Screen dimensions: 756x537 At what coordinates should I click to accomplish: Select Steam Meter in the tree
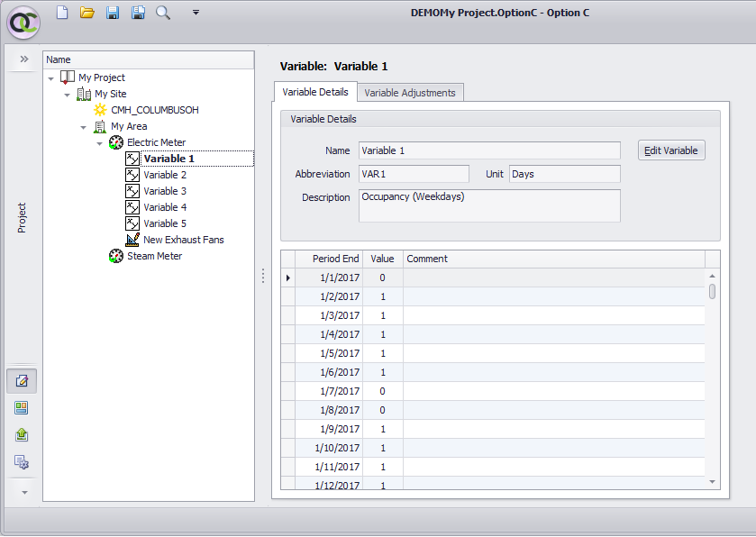154,256
